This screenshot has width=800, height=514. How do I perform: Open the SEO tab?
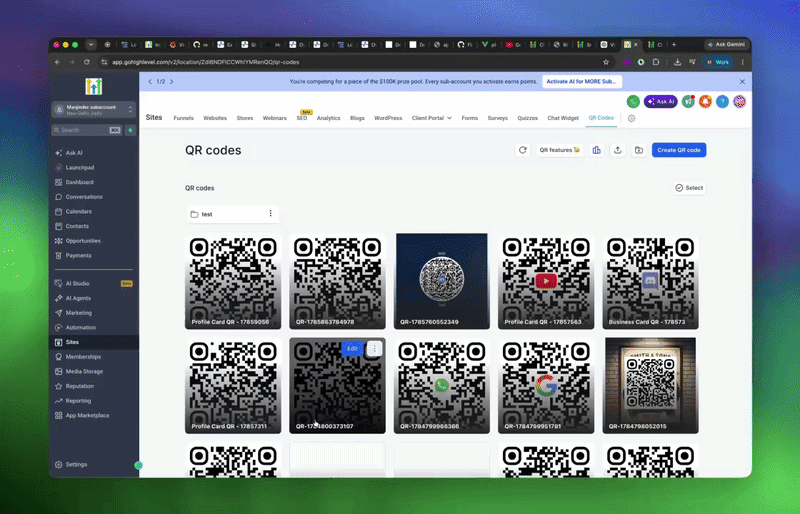tap(302, 118)
